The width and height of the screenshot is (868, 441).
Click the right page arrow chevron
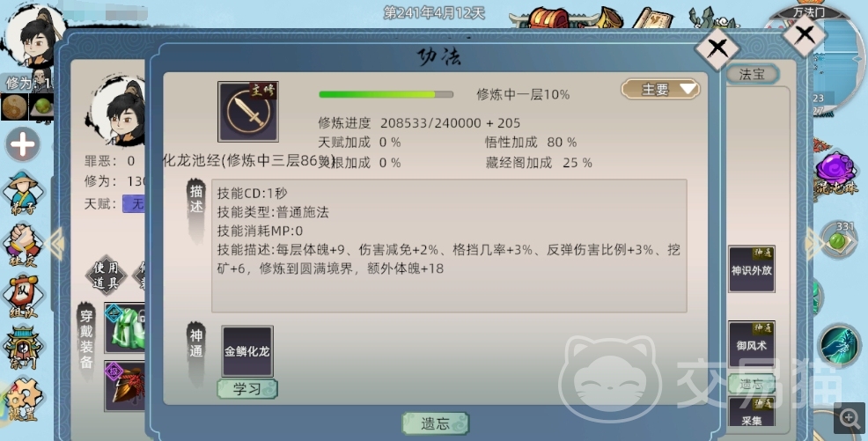point(813,244)
